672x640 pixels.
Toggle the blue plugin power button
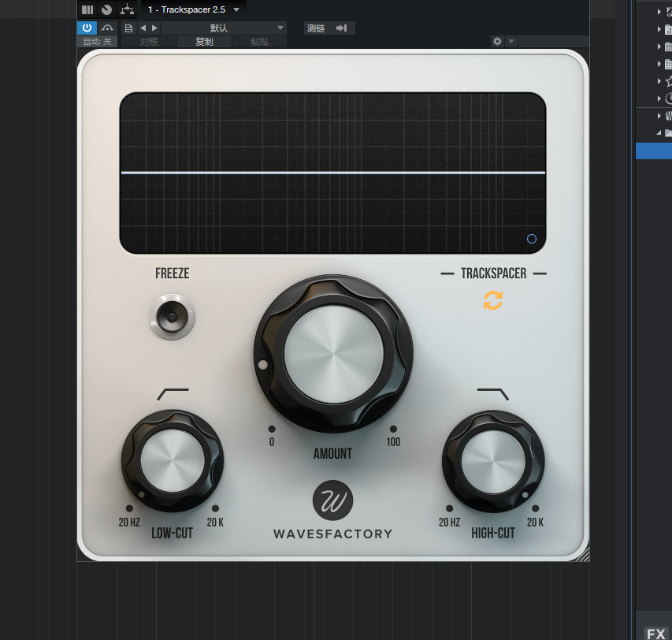87,28
